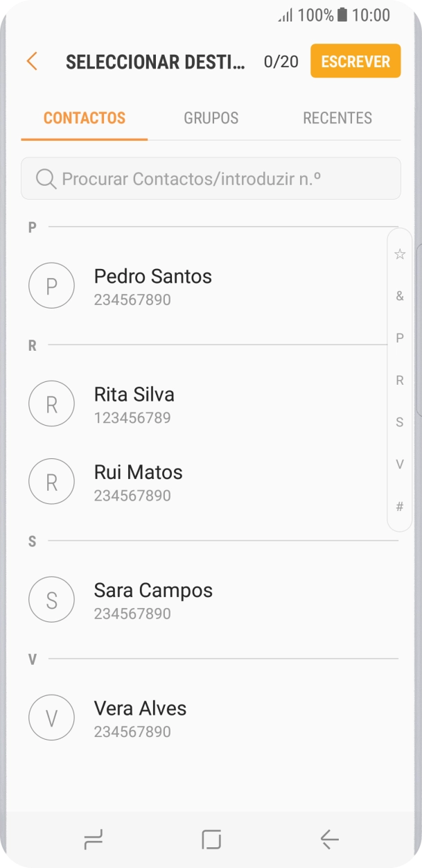This screenshot has height=868, width=422.
Task: Focus the Procurar Contactos search field
Action: click(222, 179)
